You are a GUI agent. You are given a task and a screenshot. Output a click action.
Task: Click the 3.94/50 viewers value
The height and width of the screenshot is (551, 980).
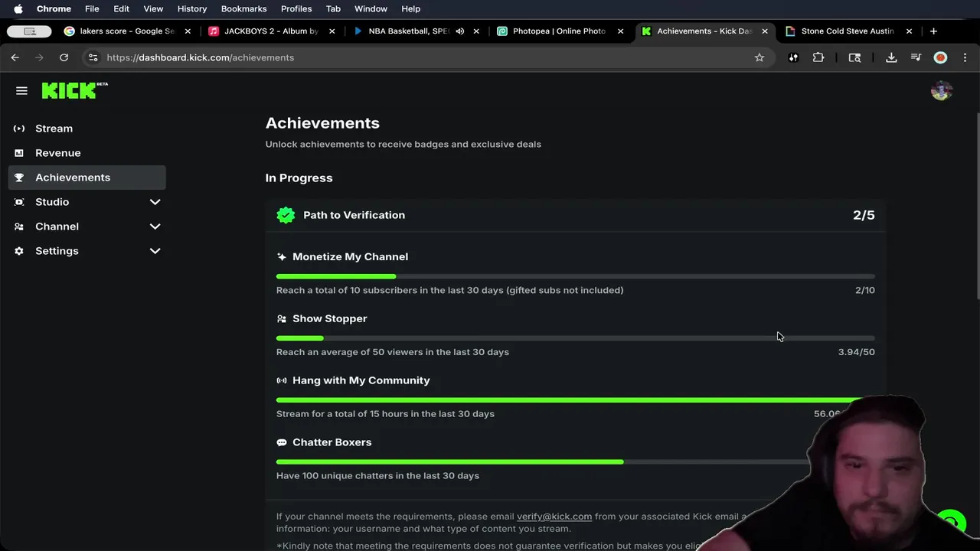pyautogui.click(x=857, y=352)
